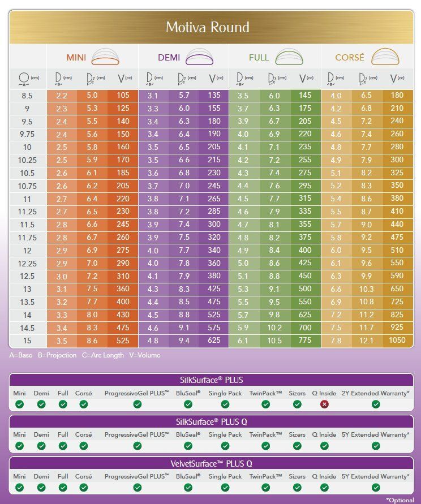
Task: Click base size 15 in first column
Action: [27, 341]
